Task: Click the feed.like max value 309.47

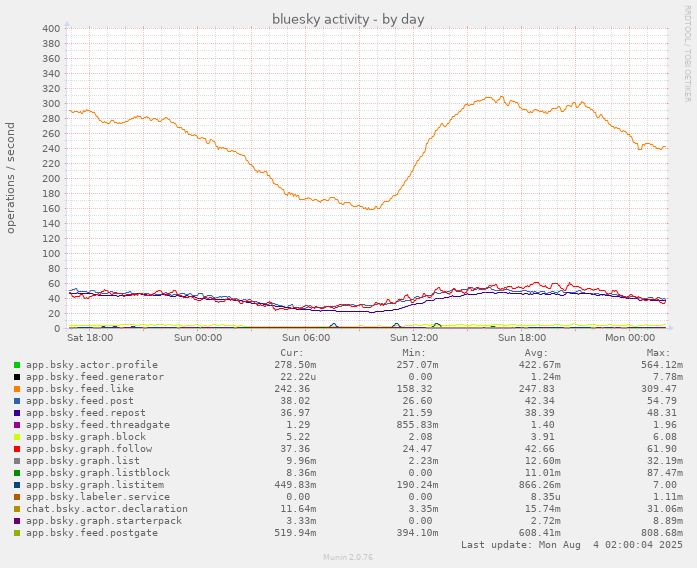Action: pyautogui.click(x=659, y=389)
